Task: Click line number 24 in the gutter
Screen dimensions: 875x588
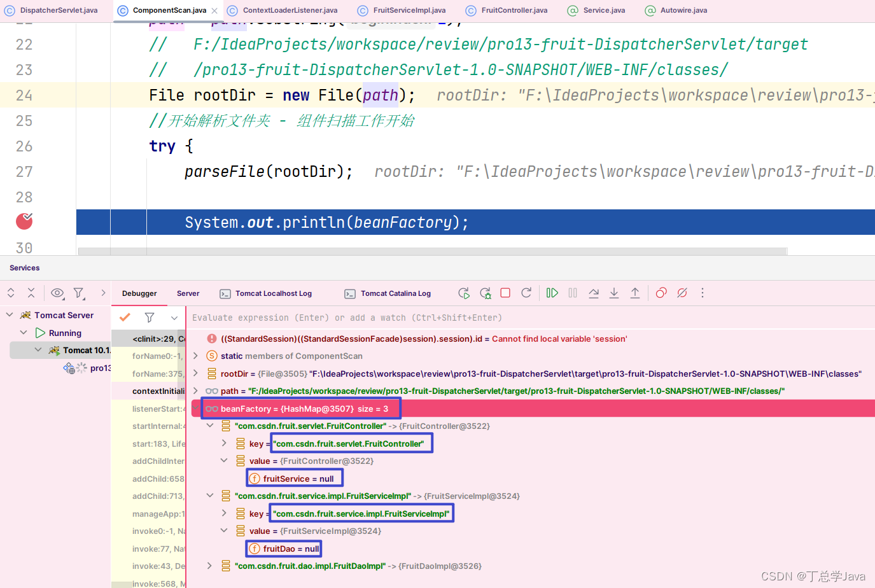Action: point(24,95)
